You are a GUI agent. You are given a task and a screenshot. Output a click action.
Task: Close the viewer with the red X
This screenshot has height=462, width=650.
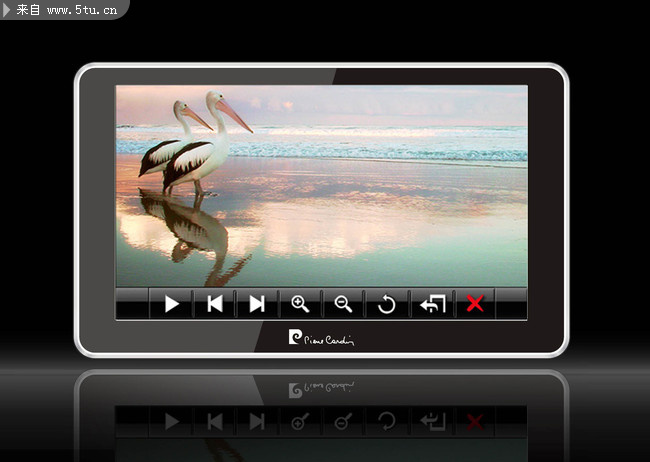[x=475, y=304]
